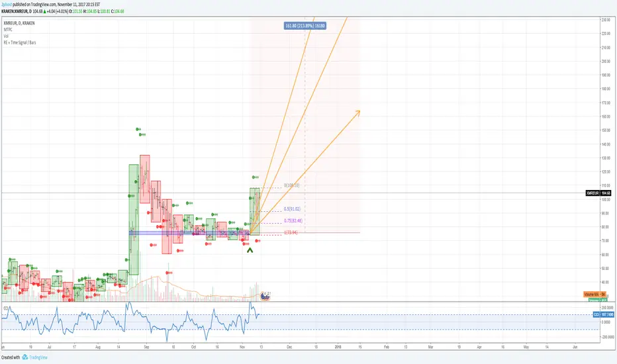The height and width of the screenshot is (364, 617).
Task: Click the Oct label on time axis
Action: (x=193, y=347)
